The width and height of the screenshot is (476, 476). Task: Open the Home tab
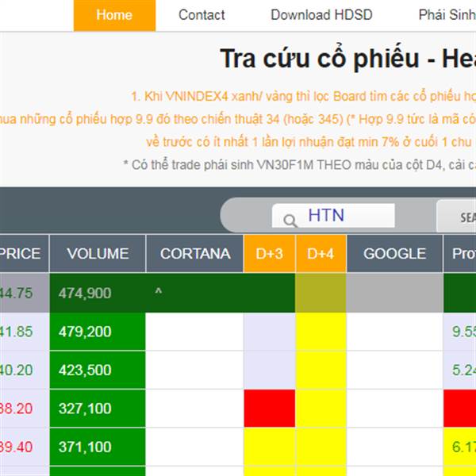114,15
